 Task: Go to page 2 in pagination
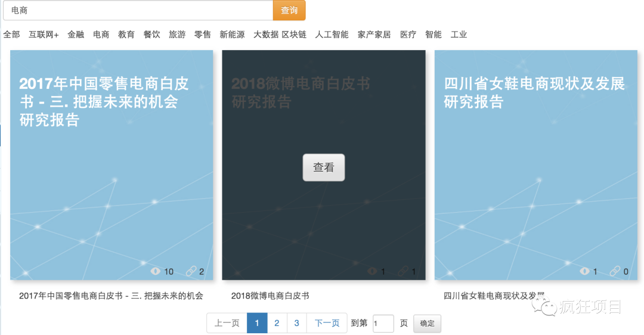coord(277,323)
